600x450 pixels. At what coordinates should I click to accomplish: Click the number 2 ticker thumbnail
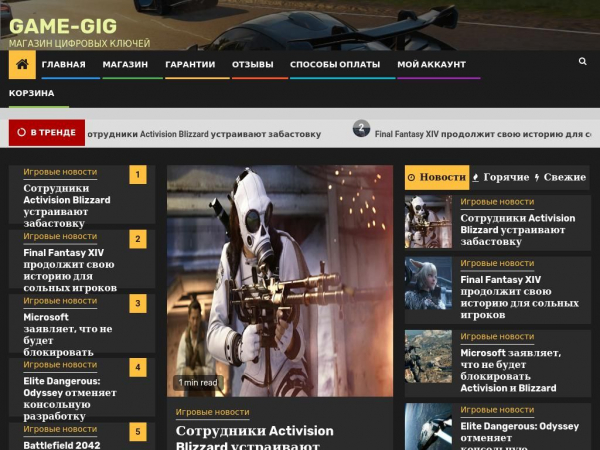(x=361, y=129)
